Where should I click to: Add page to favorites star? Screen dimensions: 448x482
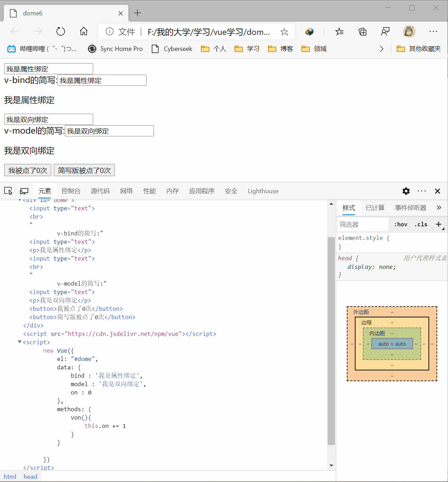point(284,32)
